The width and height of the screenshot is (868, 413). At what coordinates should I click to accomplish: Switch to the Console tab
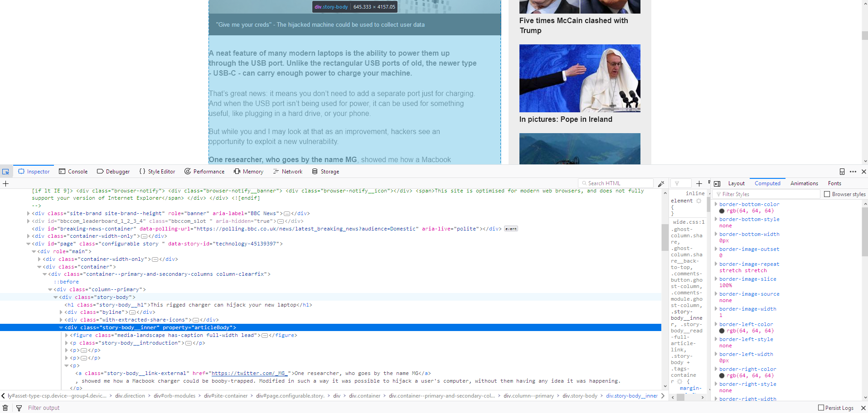click(x=73, y=172)
